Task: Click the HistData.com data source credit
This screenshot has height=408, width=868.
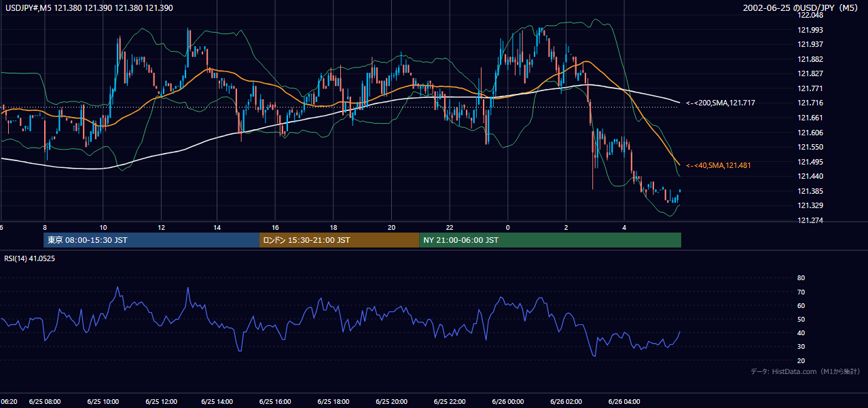Action: [x=805, y=371]
